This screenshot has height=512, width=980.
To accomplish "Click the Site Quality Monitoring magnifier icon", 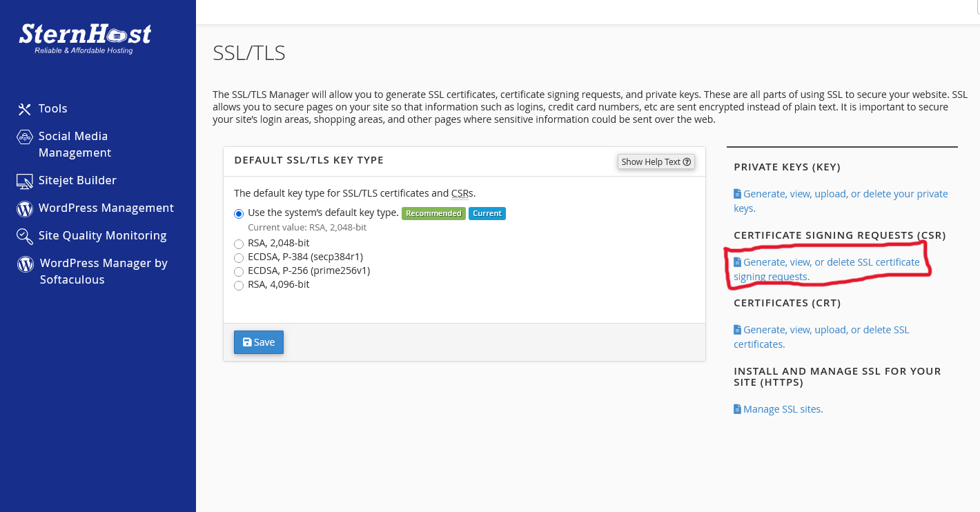I will [x=25, y=236].
